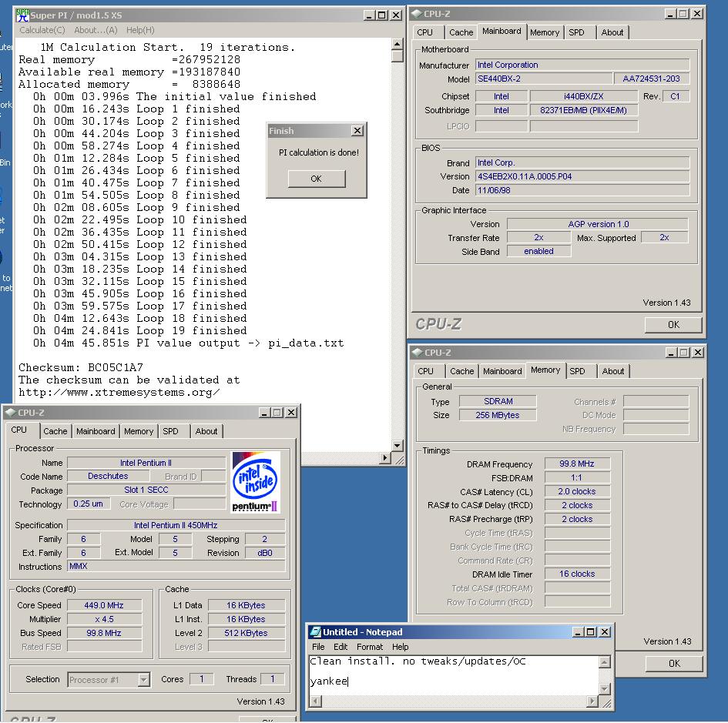Click the memory Size value 256 MBytes

498,415
